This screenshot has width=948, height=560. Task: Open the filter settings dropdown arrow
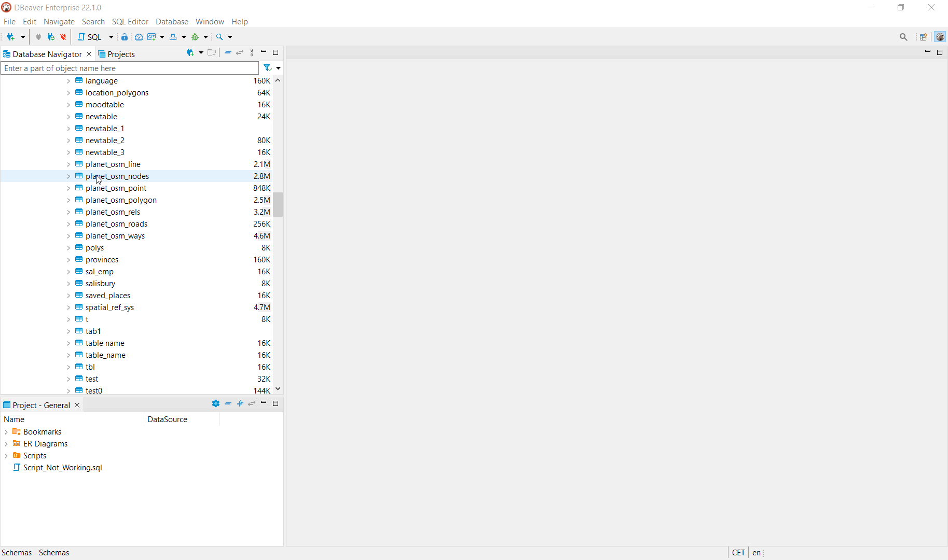(279, 68)
